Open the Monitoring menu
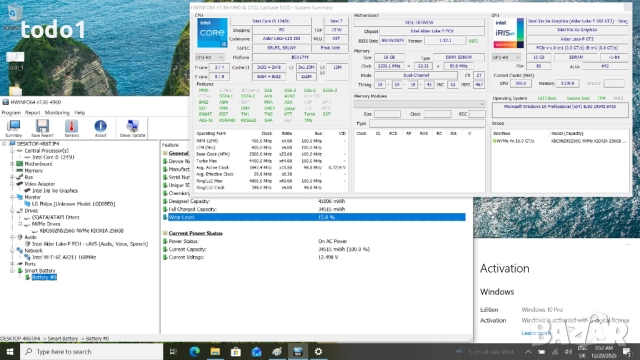The image size is (640, 360). [x=57, y=113]
